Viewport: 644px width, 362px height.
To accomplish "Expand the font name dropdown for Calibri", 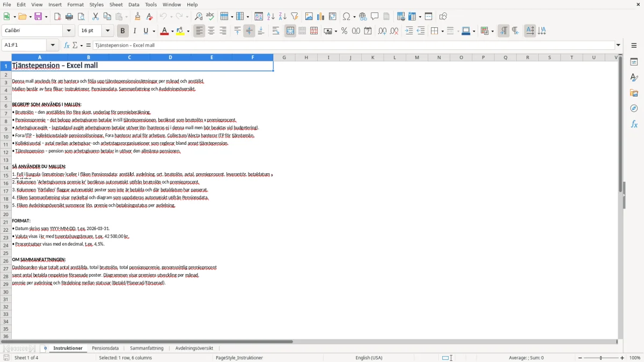I will click(x=69, y=31).
